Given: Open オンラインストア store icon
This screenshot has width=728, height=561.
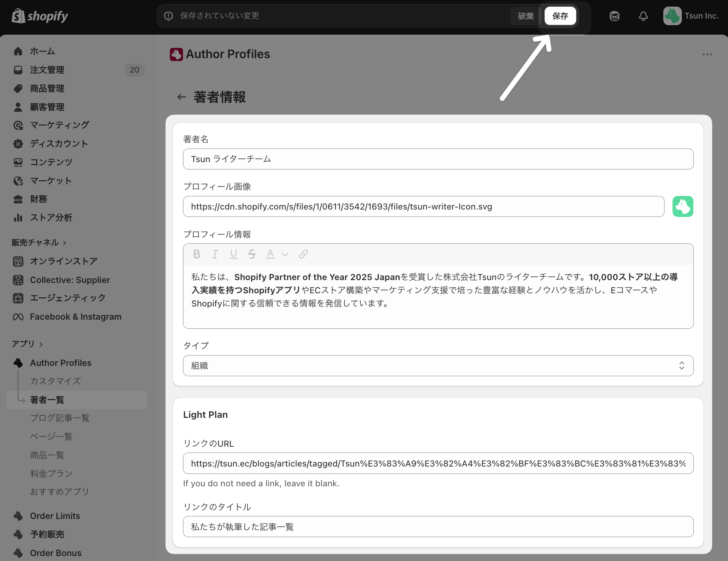Looking at the screenshot, I should coord(18,261).
